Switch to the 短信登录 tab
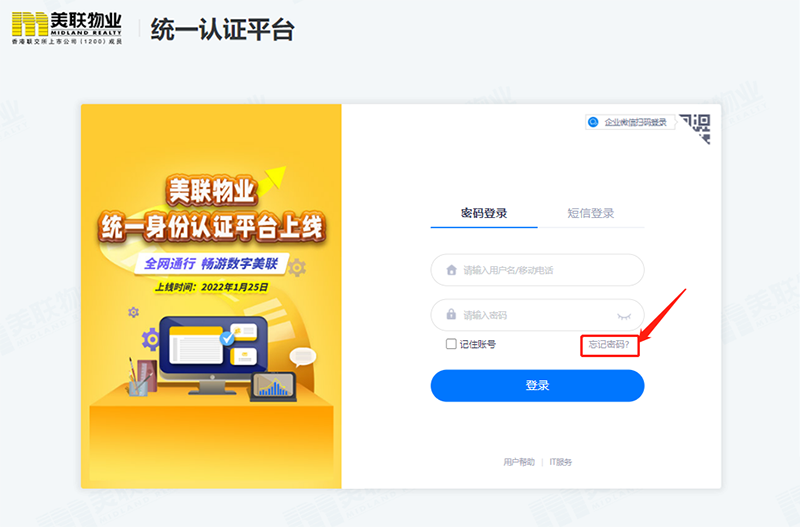 pyautogui.click(x=591, y=213)
